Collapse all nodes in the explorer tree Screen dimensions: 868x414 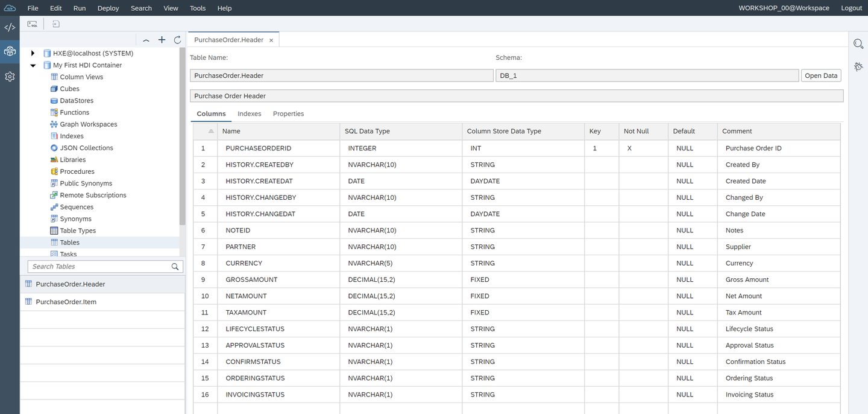coord(146,40)
